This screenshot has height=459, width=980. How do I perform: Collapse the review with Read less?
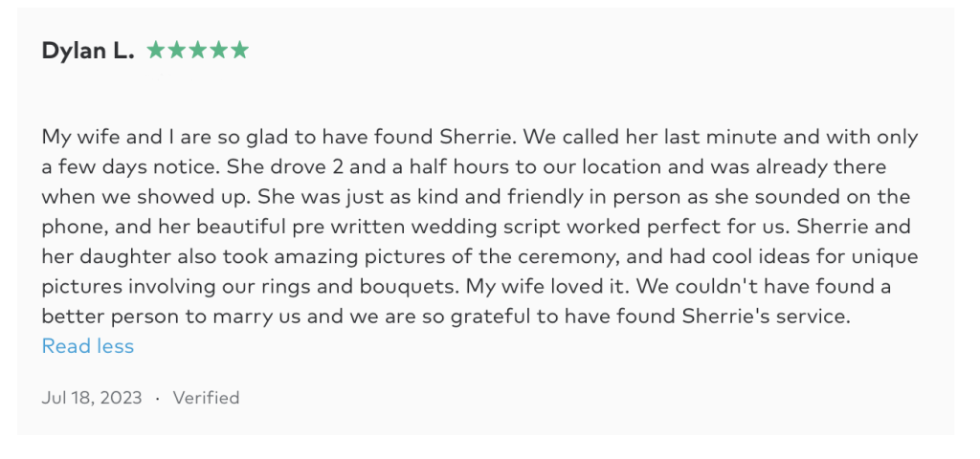[88, 346]
